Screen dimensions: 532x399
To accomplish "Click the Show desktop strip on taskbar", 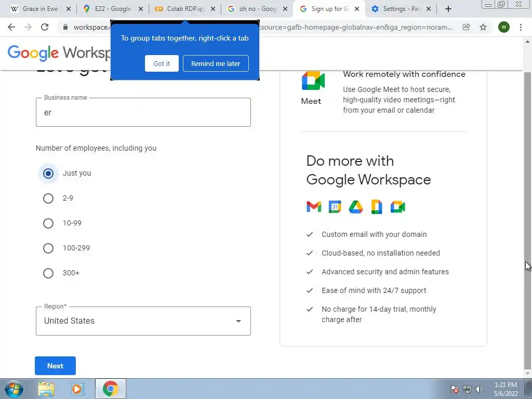I will click(x=528, y=389).
